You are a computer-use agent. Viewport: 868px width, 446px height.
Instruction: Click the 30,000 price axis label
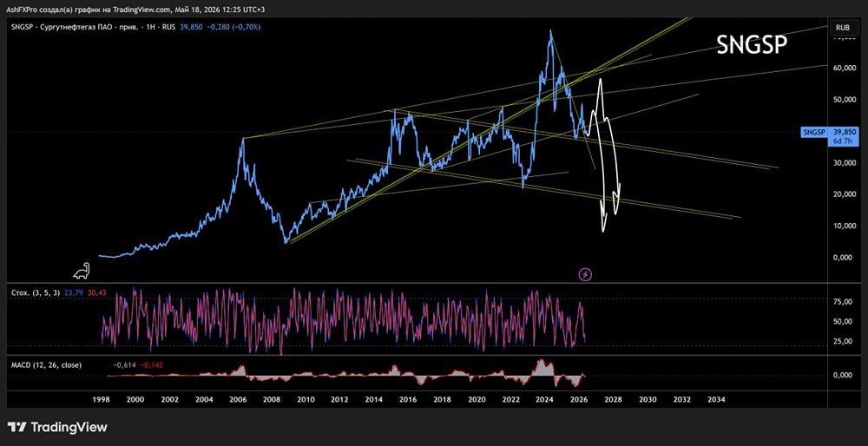point(845,162)
